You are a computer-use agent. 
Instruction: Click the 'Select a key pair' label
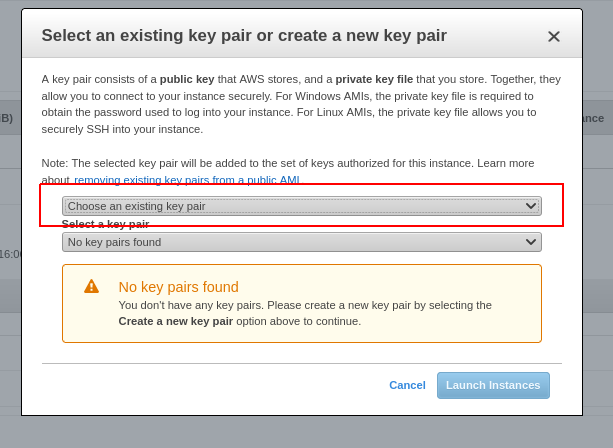pyautogui.click(x=105, y=224)
